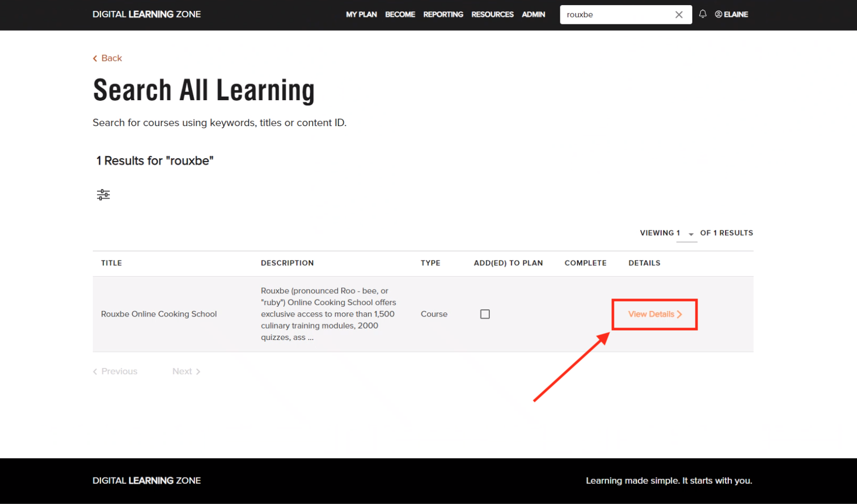Click the Search All Learning heading

(x=204, y=90)
